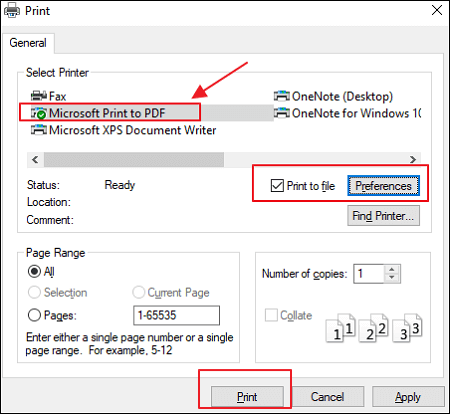Select the Fax printer icon

pos(39,96)
